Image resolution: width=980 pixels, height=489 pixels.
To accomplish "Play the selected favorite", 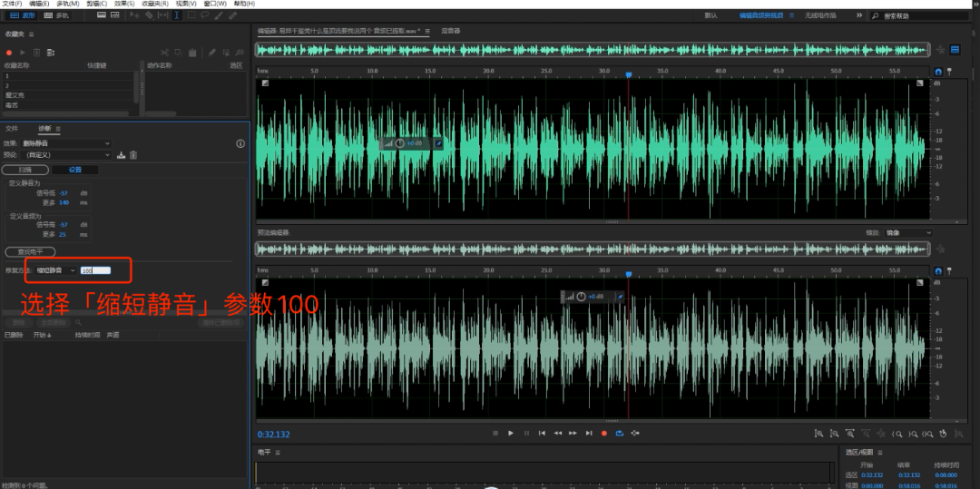I will point(23,54).
